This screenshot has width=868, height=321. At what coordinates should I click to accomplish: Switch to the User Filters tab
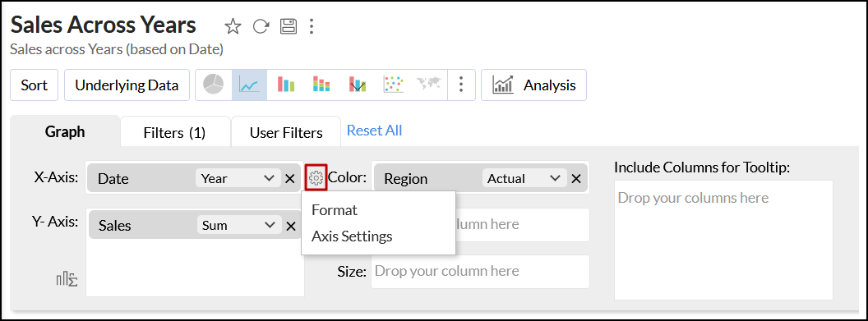286,133
